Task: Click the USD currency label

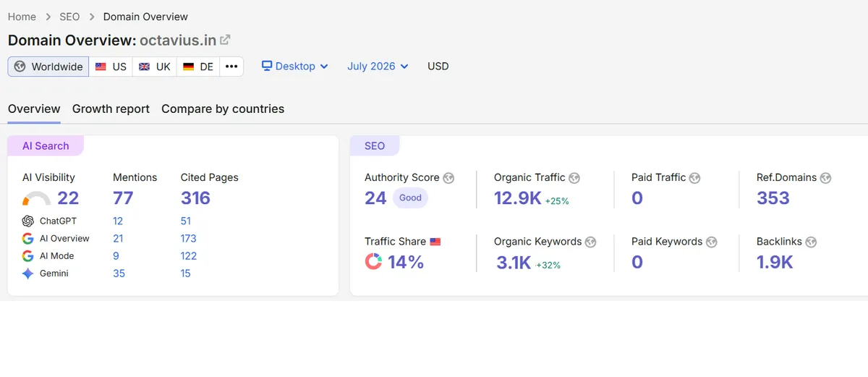Action: pos(438,66)
